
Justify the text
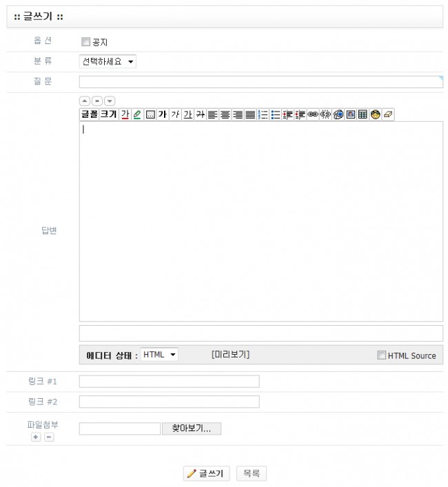coord(250,114)
